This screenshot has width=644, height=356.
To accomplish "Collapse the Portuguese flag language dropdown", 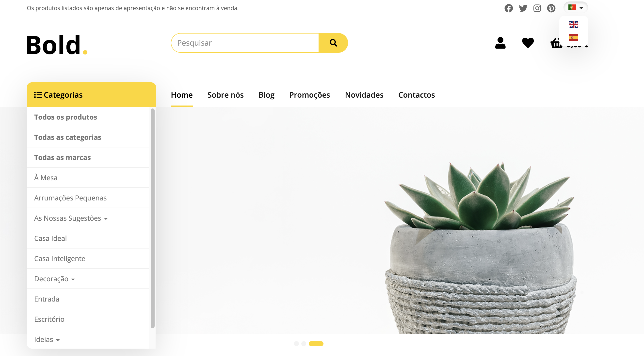I will 576,8.
